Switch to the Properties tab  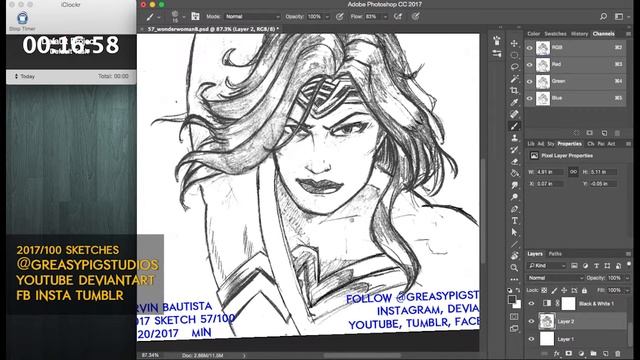[569, 144]
